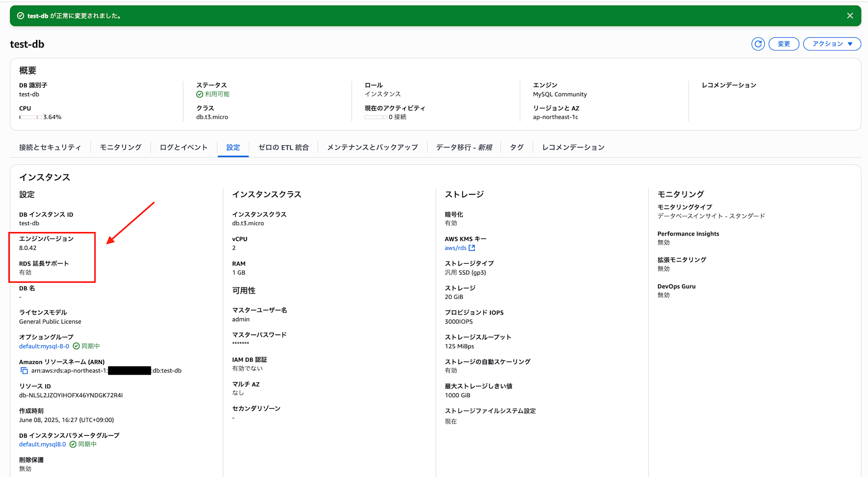
Task: Select creation time June 08, 2025, 16:27
Action: pyautogui.click(x=66, y=420)
